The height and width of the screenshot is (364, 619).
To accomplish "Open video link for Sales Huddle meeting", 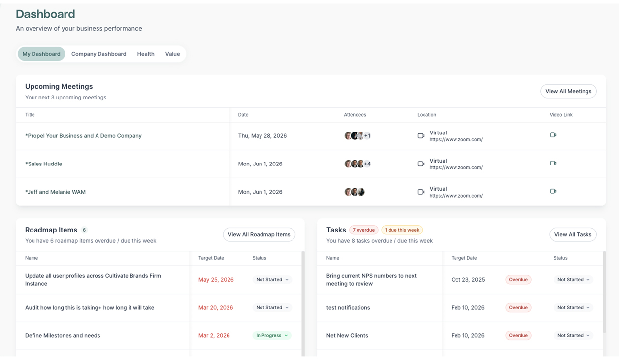I will pyautogui.click(x=553, y=163).
